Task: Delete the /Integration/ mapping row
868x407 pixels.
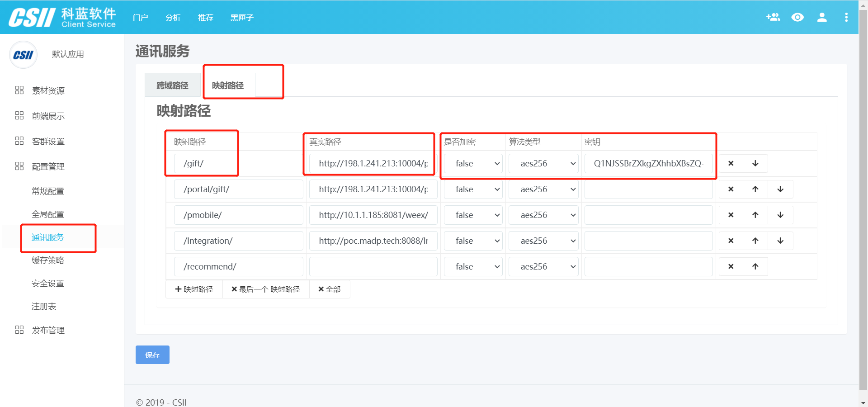Action: 731,241
